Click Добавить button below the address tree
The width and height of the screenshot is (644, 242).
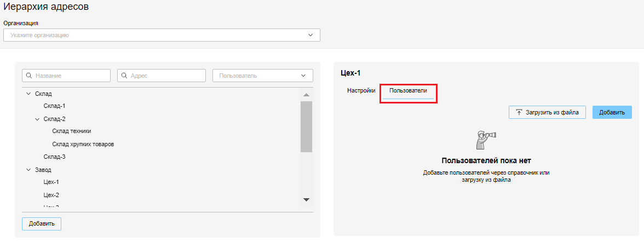coord(42,224)
